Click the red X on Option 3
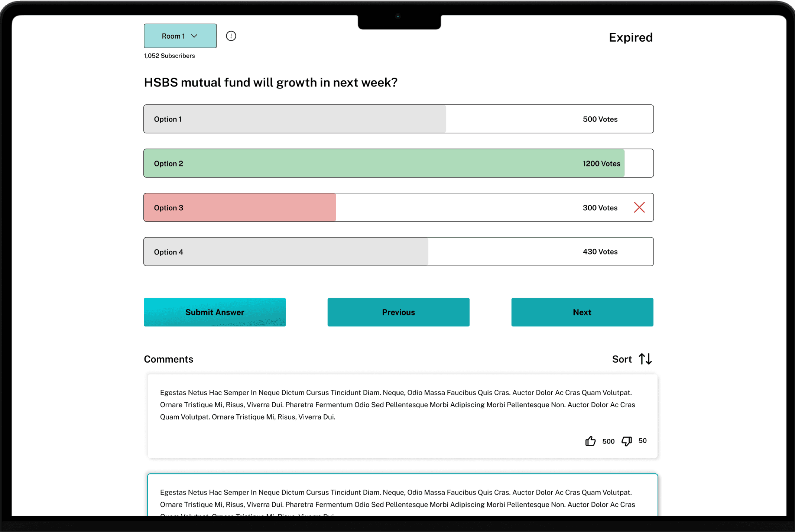The image size is (795, 532). tap(639, 207)
